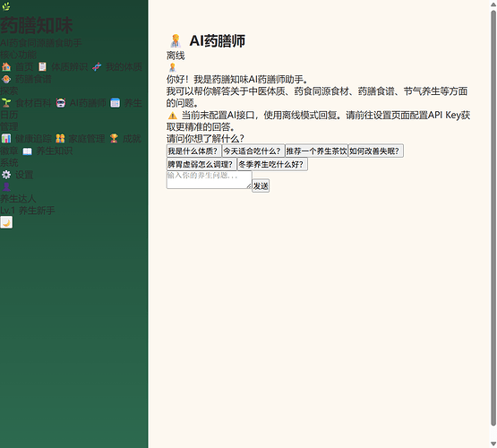The height and width of the screenshot is (448, 497).
Task: Click 冬季养生吃什么好? suggestion
Action: 272,164
